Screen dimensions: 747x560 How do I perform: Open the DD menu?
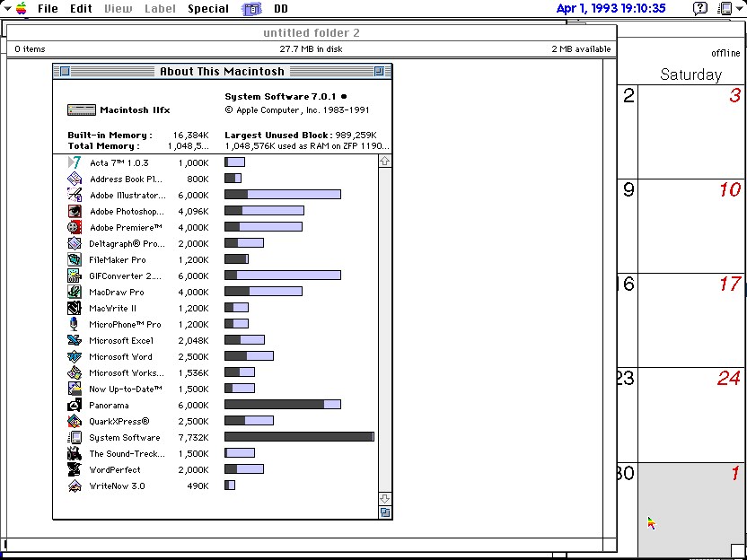(x=281, y=9)
